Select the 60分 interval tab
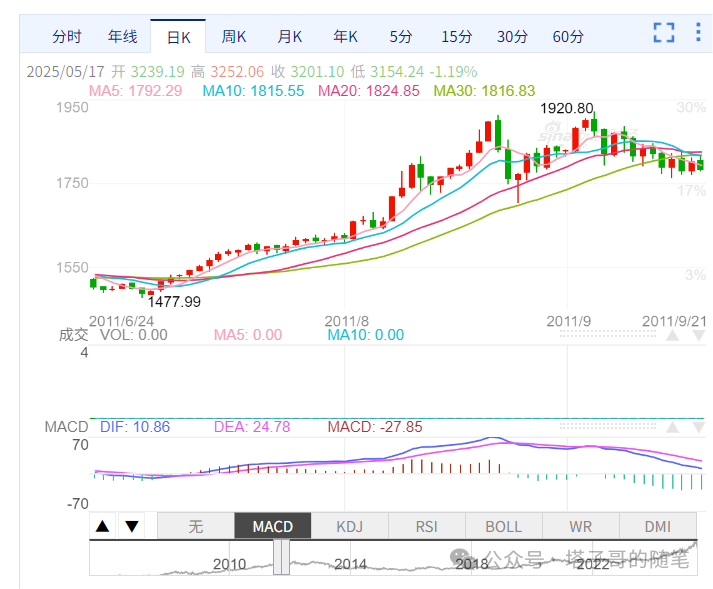 (568, 36)
